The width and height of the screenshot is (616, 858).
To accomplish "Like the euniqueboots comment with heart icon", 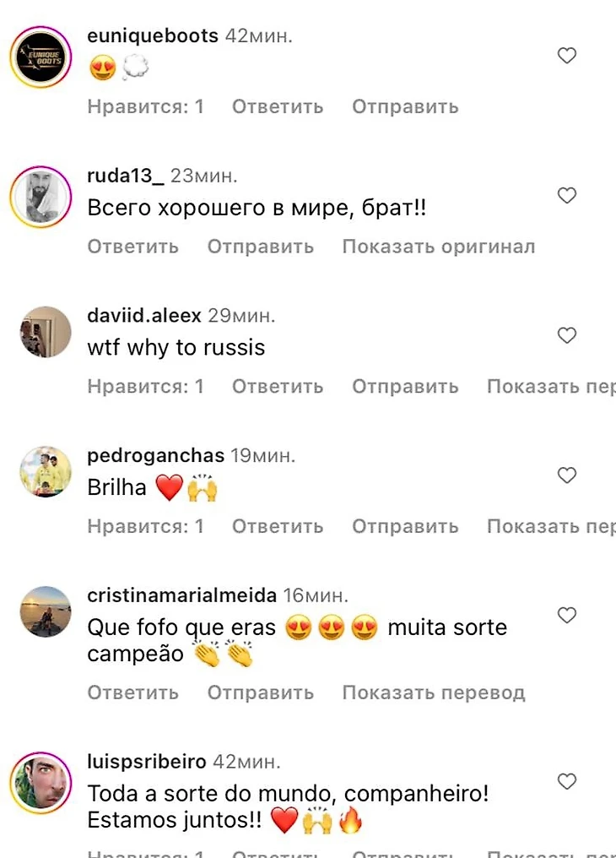I will (x=567, y=55).
